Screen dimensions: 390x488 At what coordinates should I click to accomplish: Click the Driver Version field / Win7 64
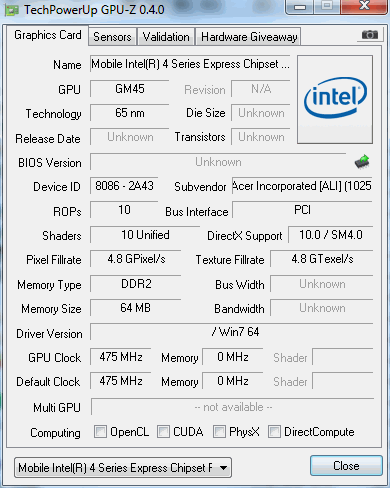[x=232, y=332]
